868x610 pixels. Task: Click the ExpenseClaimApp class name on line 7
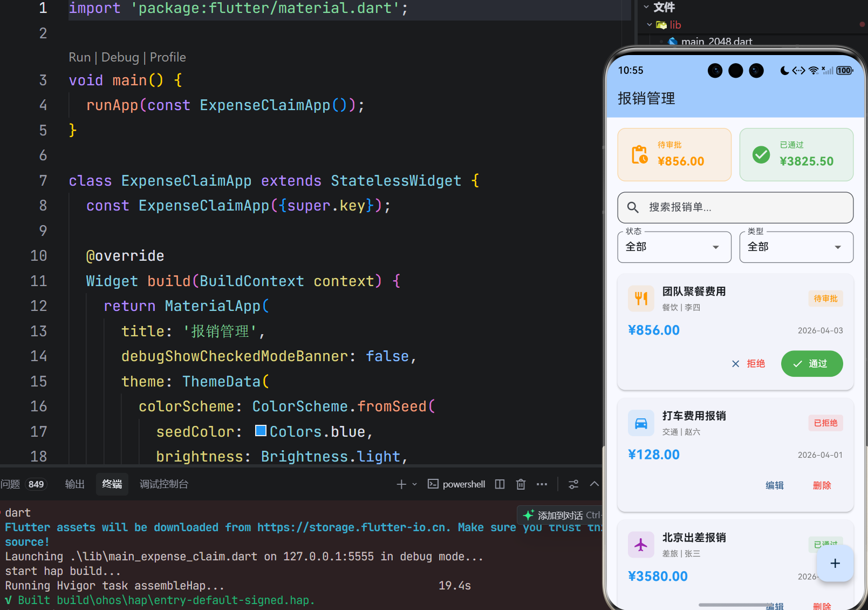(186, 181)
